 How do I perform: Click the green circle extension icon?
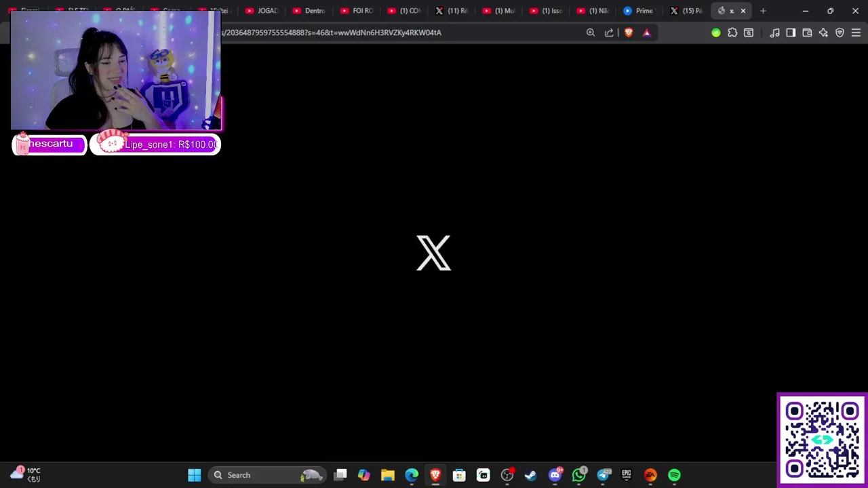click(x=716, y=33)
